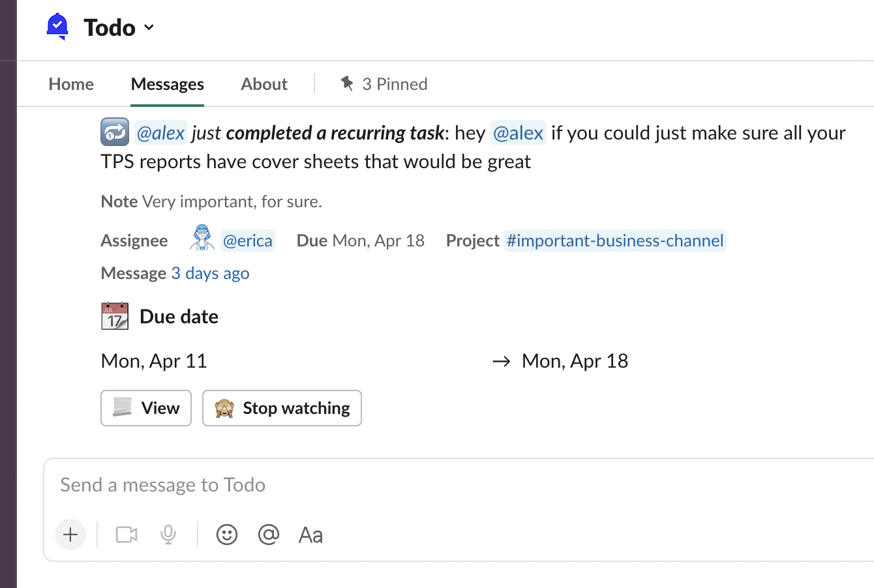Viewport: 874px width, 588px height.
Task: Show the 3 Pinned items
Action: pyautogui.click(x=384, y=84)
